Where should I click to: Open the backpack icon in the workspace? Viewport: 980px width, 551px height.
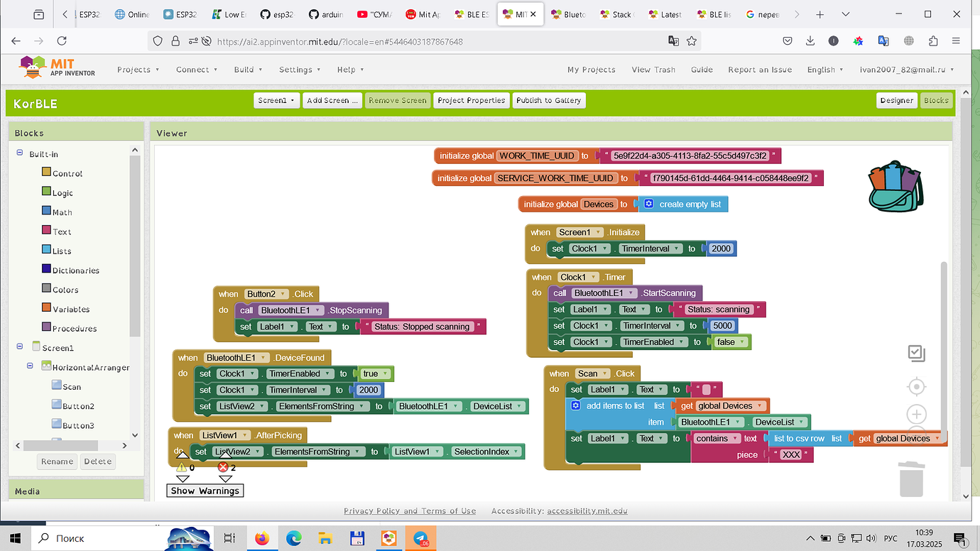coord(896,186)
